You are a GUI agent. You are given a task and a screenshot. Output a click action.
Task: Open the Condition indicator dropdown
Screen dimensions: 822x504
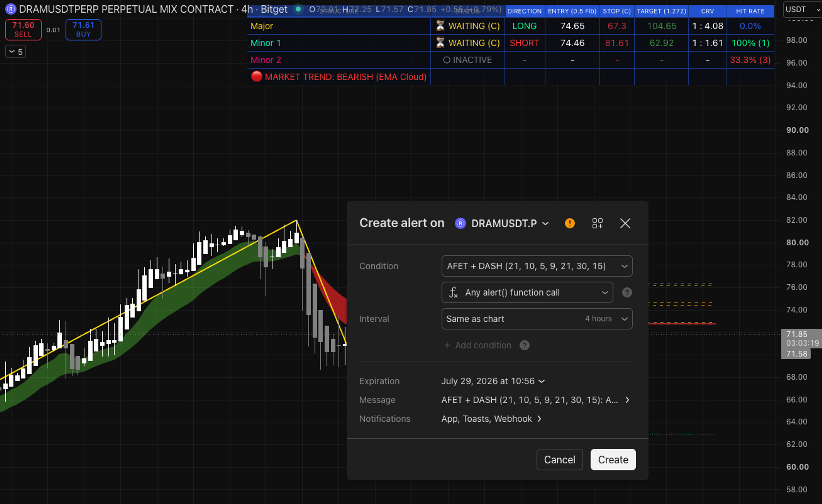coord(537,266)
